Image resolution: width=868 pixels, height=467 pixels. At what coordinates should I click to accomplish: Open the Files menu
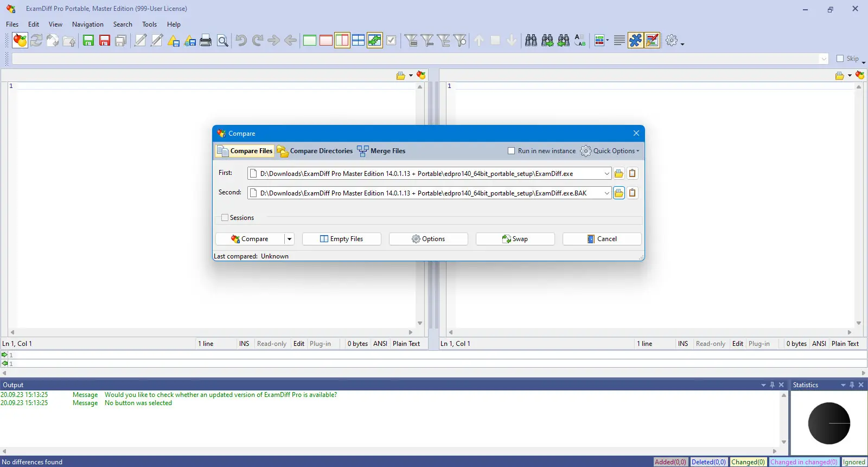(x=12, y=24)
